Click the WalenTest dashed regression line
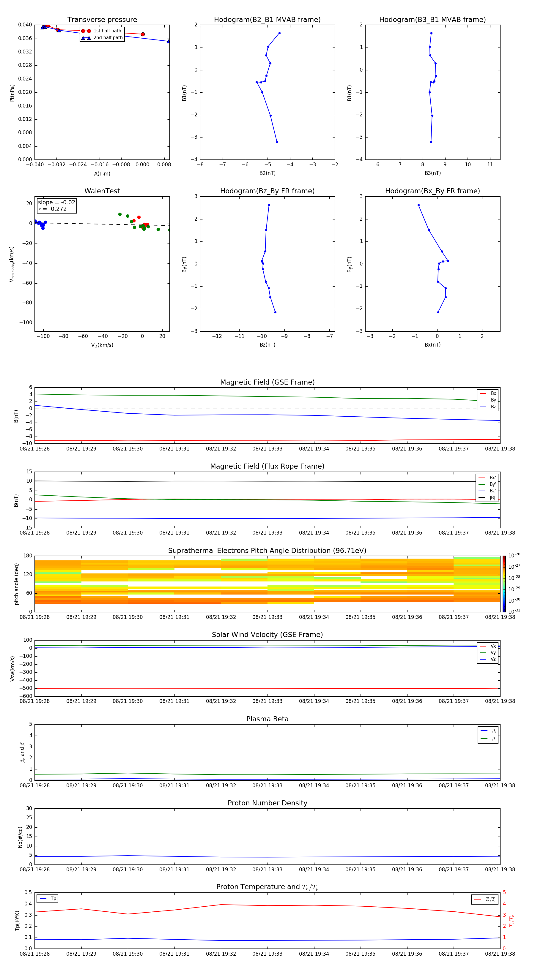 (x=102, y=224)
